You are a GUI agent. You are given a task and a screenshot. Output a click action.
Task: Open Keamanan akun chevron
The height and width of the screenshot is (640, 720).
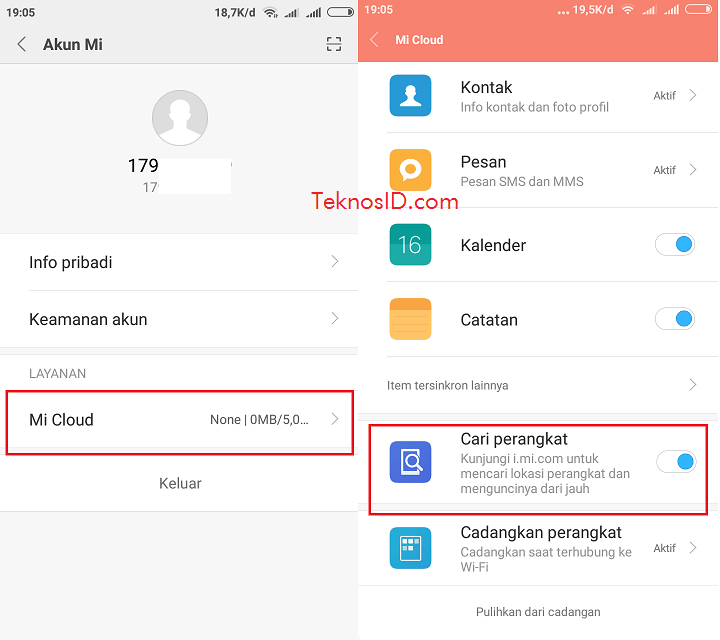335,319
